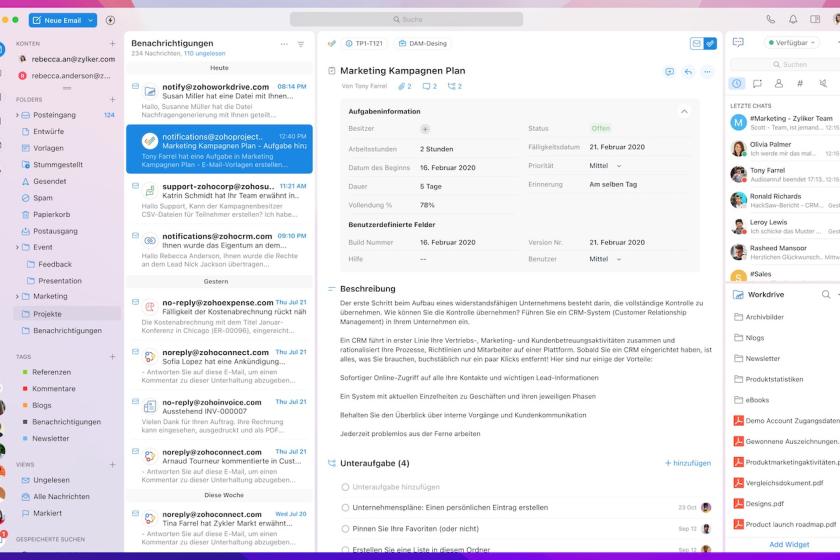Open the TP1-T121 task tab
Image resolution: width=840 pixels, height=560 pixels.
click(x=364, y=43)
